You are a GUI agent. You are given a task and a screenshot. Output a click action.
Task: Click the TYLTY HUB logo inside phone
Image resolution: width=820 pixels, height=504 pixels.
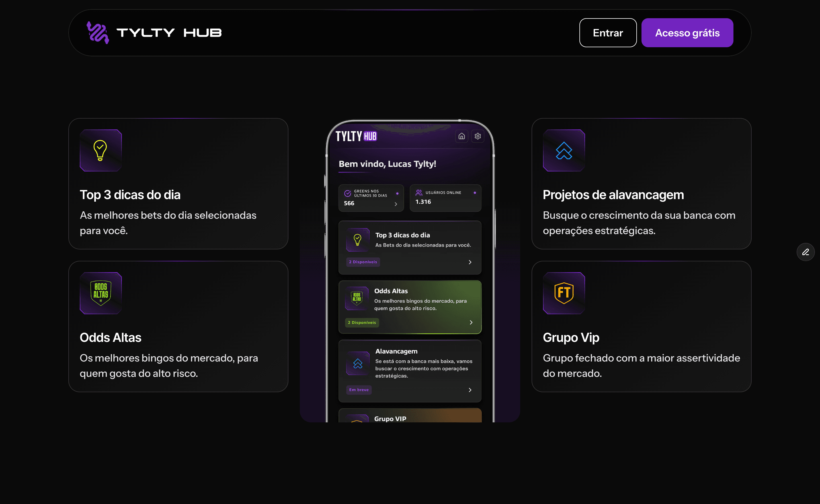pos(356,136)
